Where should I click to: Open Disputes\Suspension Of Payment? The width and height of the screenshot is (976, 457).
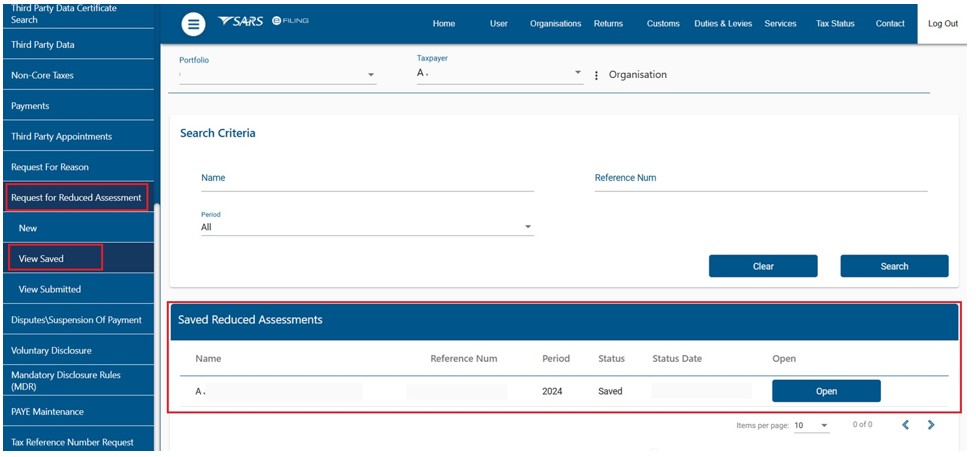78,319
